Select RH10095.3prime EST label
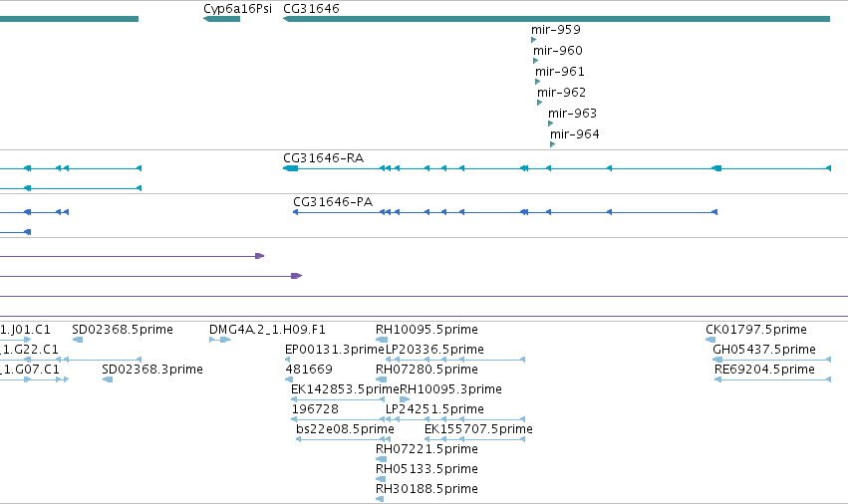 [x=451, y=389]
